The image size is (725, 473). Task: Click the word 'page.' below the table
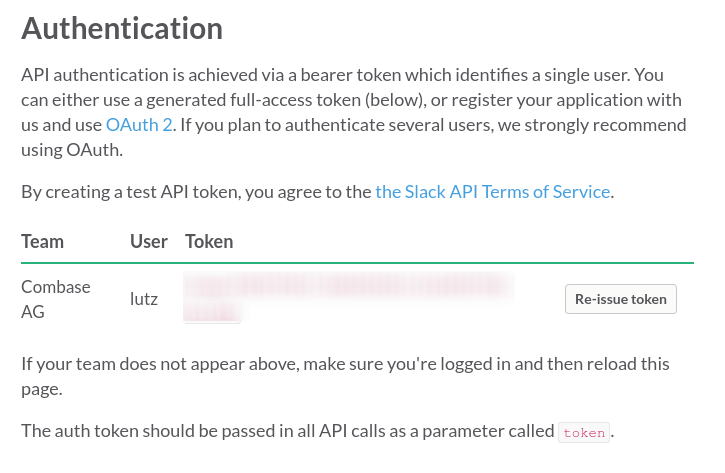click(42, 389)
